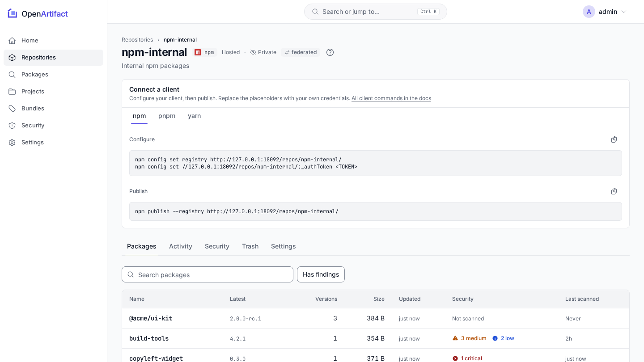Click the Search or jump to field
This screenshot has width=644, height=362.
click(x=376, y=12)
